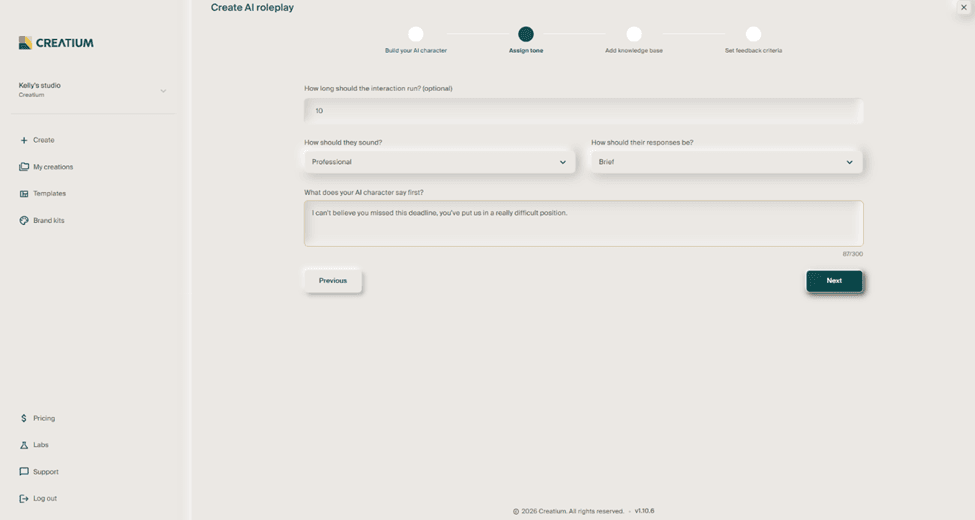975x520 pixels.
Task: Click Log out in the sidebar
Action: point(45,498)
